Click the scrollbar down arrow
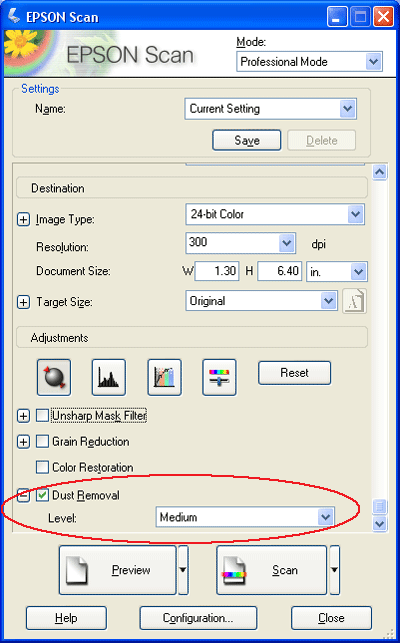400x643 pixels. point(379,524)
